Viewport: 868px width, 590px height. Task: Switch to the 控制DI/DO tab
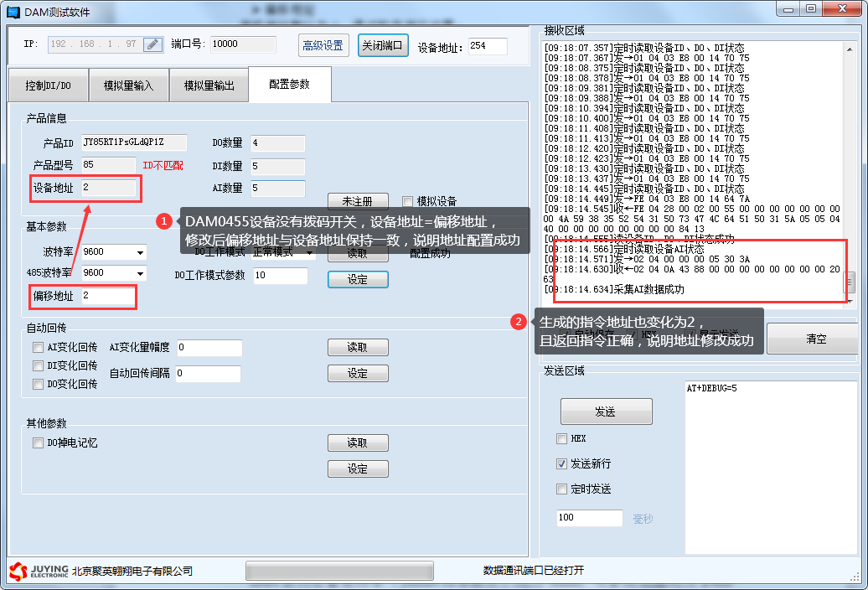(48, 85)
